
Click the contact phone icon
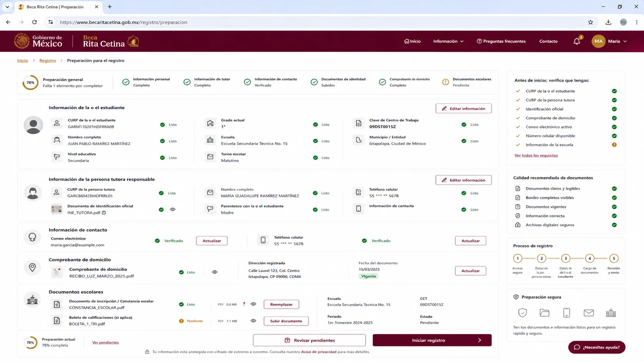[263, 240]
